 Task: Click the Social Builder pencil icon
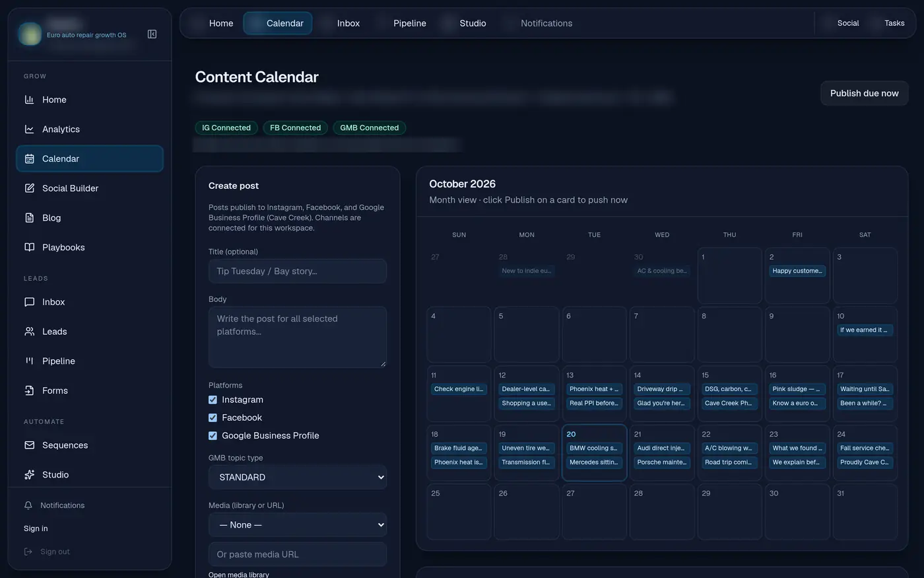[x=29, y=188]
